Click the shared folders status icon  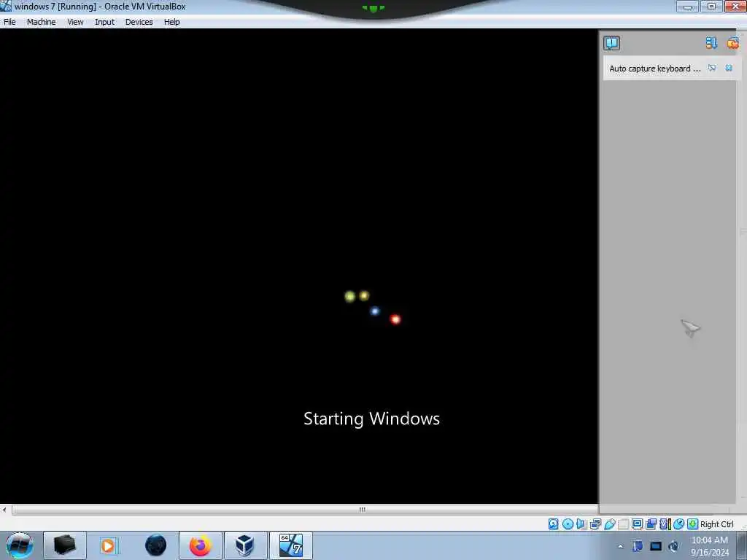623,524
